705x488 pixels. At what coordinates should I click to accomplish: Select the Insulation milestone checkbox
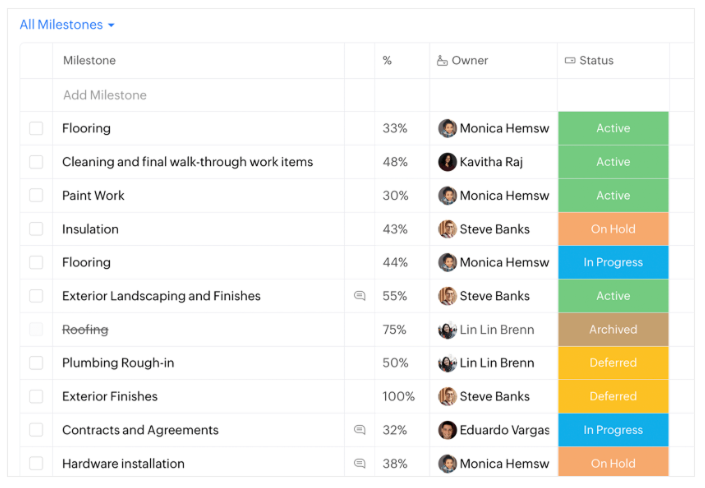pyautogui.click(x=36, y=229)
